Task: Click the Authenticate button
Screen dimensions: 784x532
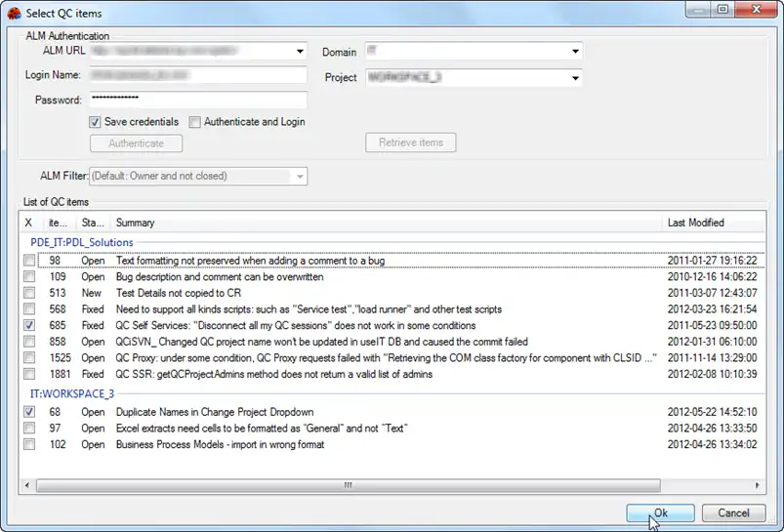Action: click(136, 143)
